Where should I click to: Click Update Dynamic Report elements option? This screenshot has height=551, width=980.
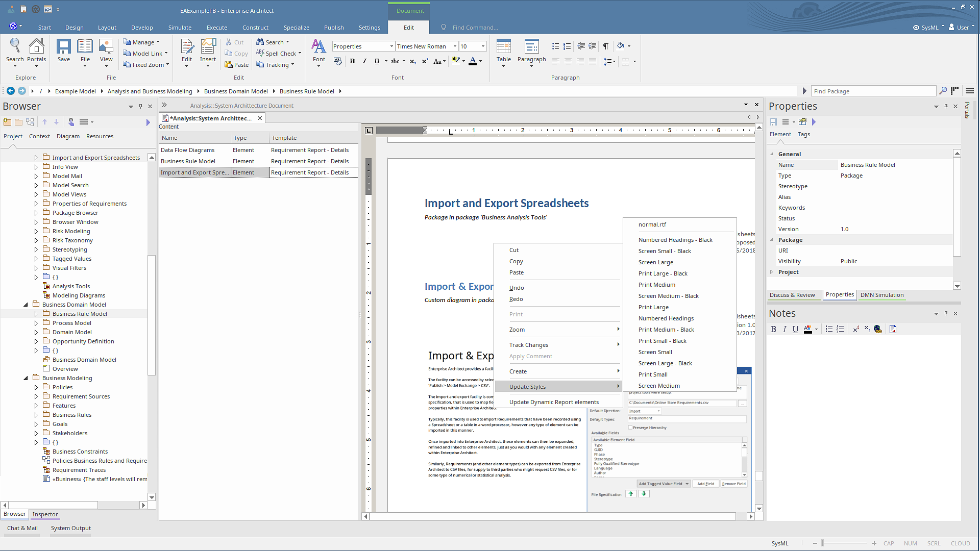tap(554, 402)
